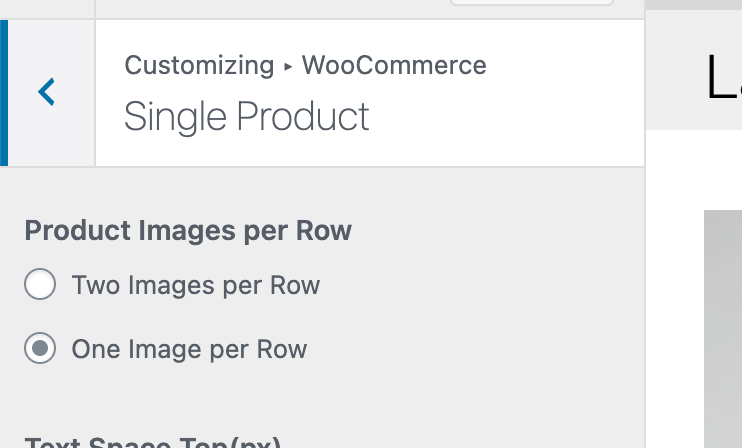Viewport: 742px width, 448px height.
Task: Click the blue accent bar beside the back arrow
Action: pyautogui.click(x=4, y=93)
